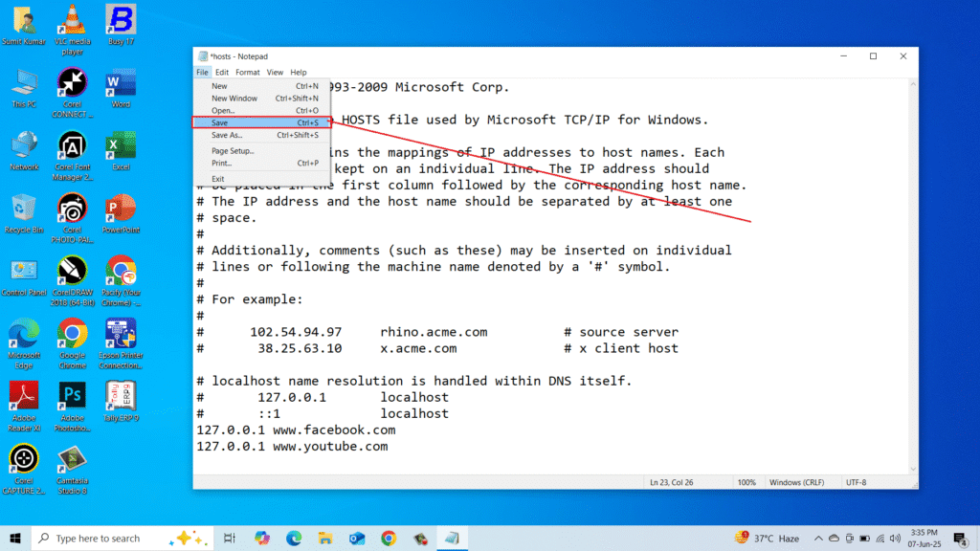This screenshot has height=551, width=980.
Task: Open Notepad's Help menu
Action: point(299,73)
